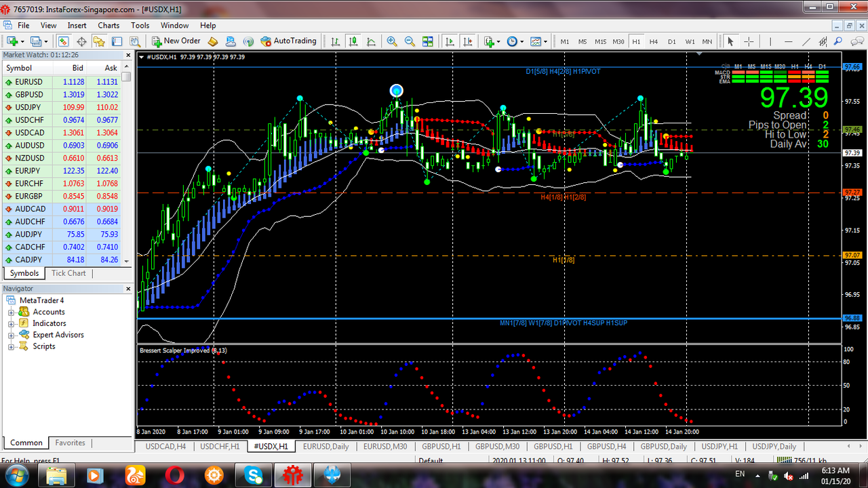Toggle the Data Window crosshair-circle icon
Viewport: 868px width, 488px height.
coord(81,41)
